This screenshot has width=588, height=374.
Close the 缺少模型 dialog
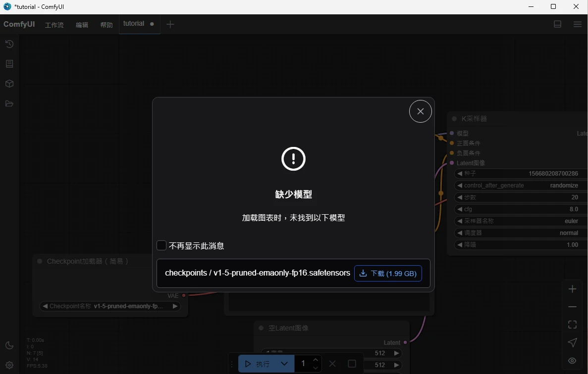pyautogui.click(x=420, y=111)
